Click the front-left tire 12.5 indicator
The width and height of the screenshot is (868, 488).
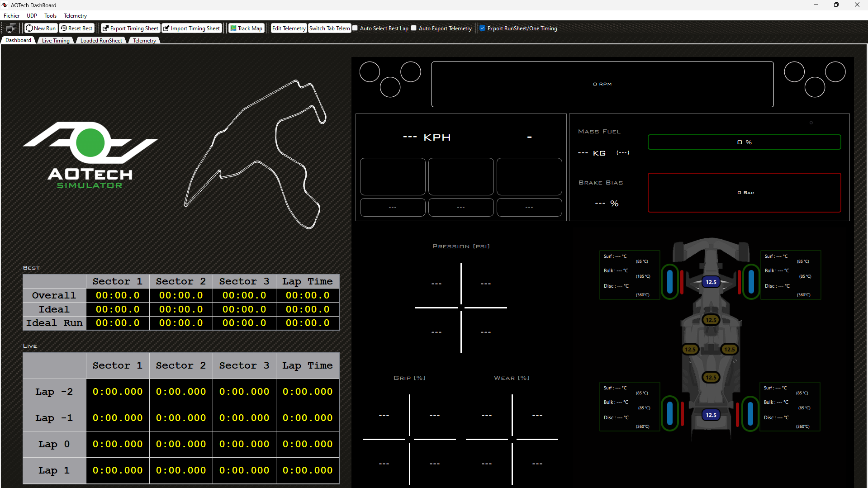(x=711, y=281)
